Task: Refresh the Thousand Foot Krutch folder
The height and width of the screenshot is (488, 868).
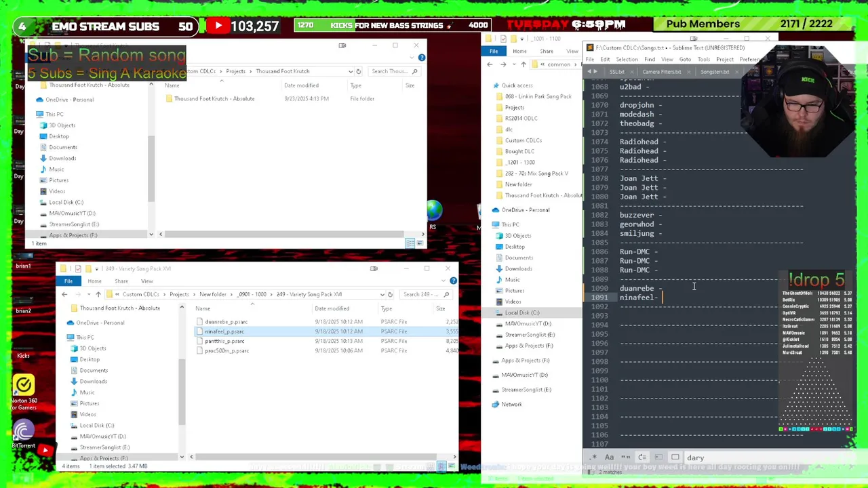Action: [359, 71]
